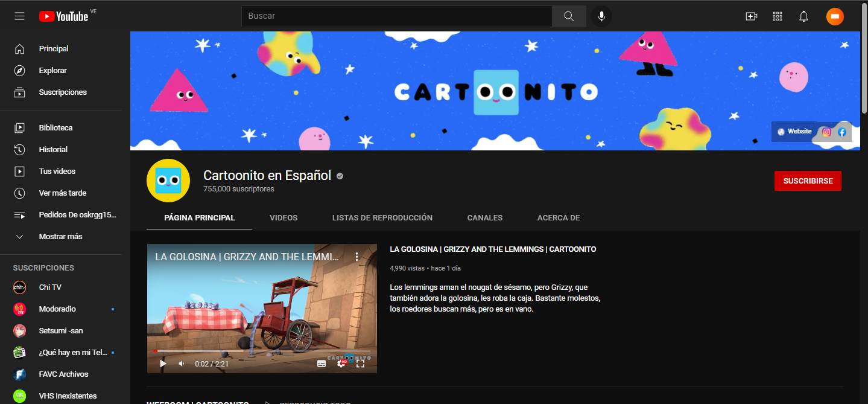Viewport: 868px width, 404px height.
Task: Focus the Buscar search field
Action: 397,16
